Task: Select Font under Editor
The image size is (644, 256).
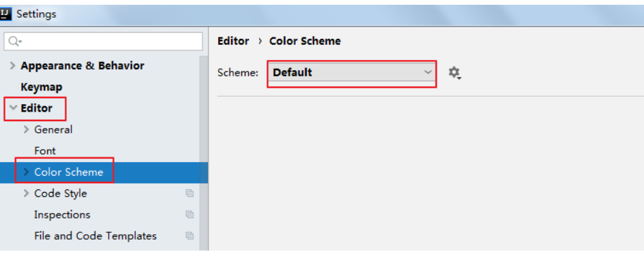Action: tap(45, 151)
